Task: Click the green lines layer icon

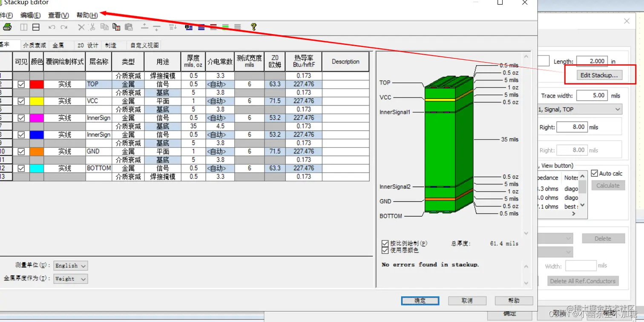Action: pos(225,27)
